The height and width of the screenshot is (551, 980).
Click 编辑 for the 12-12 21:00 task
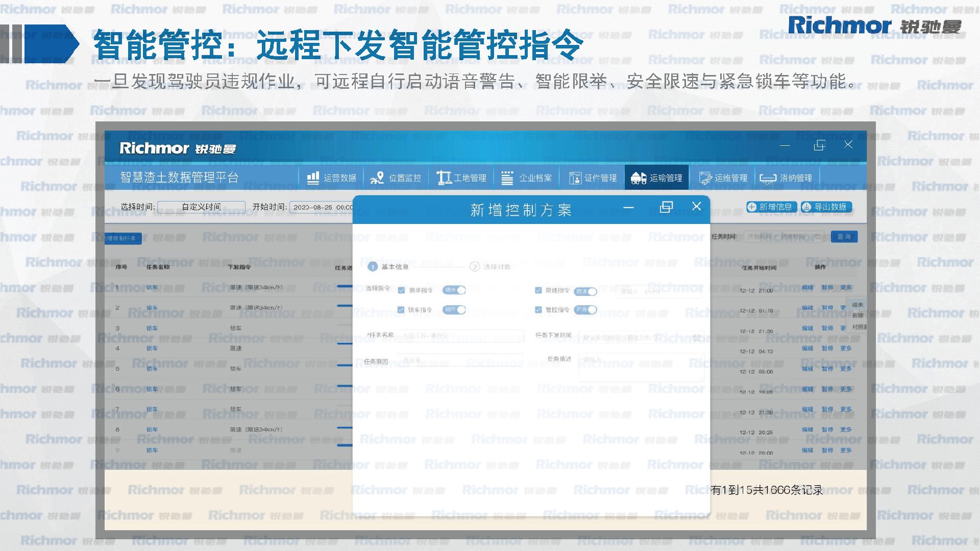tap(807, 287)
